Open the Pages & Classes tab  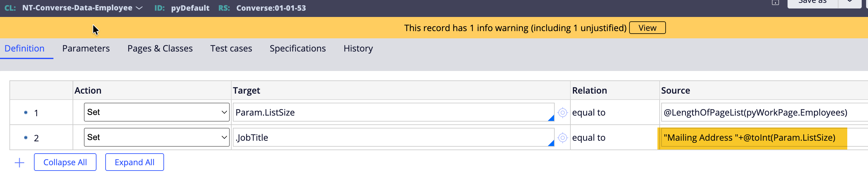point(160,48)
